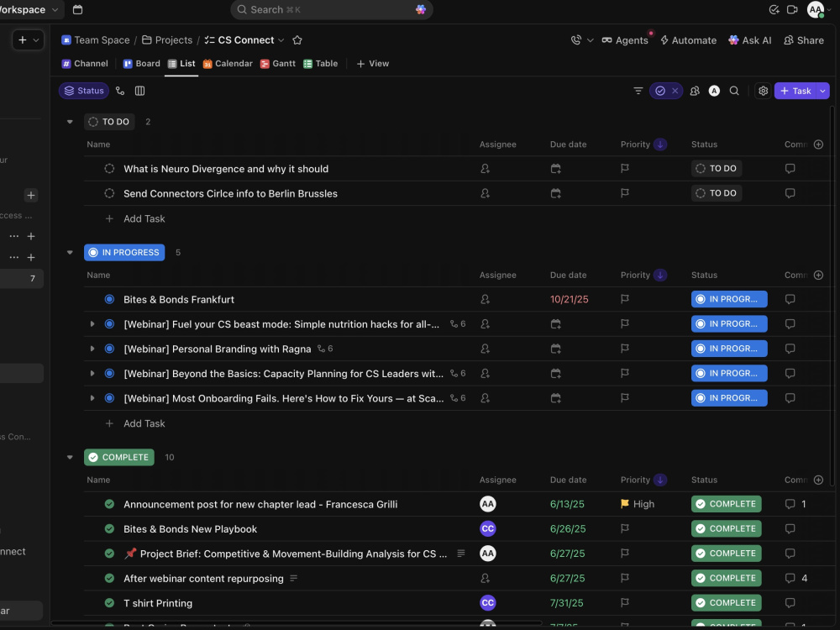Collapse the IN PROGRESS group
Screen dimensions: 840x630
(x=70, y=253)
